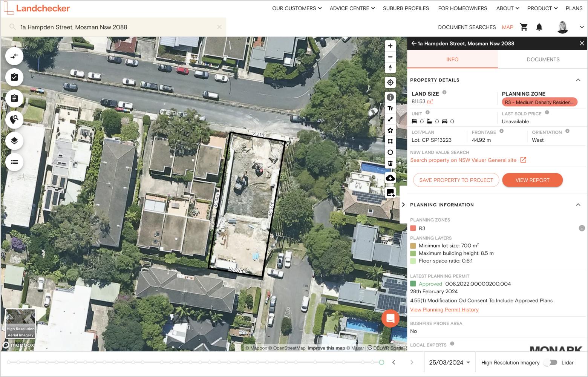This screenshot has width=588, height=377.
Task: Zoom out on the map
Action: coord(390,57)
